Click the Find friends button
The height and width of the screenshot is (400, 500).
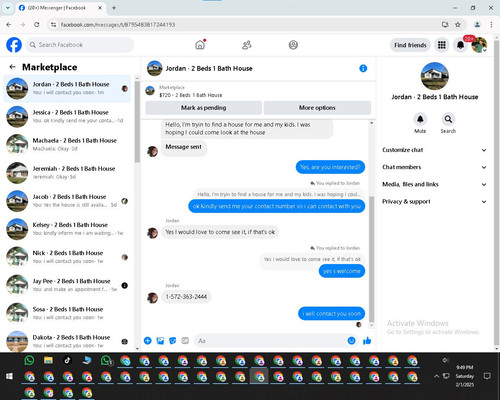(410, 45)
